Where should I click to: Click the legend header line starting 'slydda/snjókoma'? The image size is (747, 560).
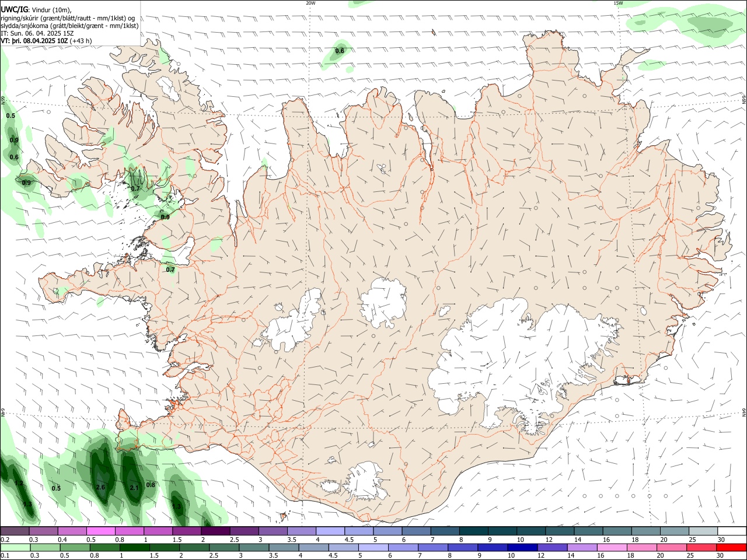[69, 26]
